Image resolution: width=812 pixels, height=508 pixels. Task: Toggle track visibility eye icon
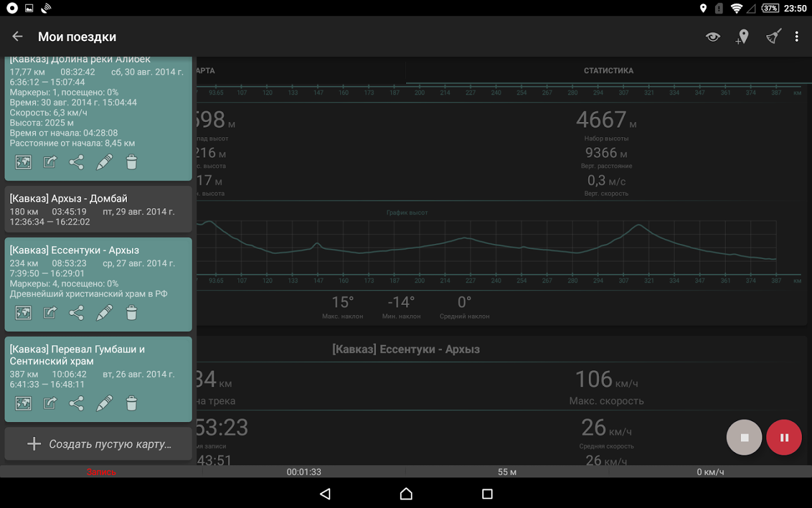713,37
